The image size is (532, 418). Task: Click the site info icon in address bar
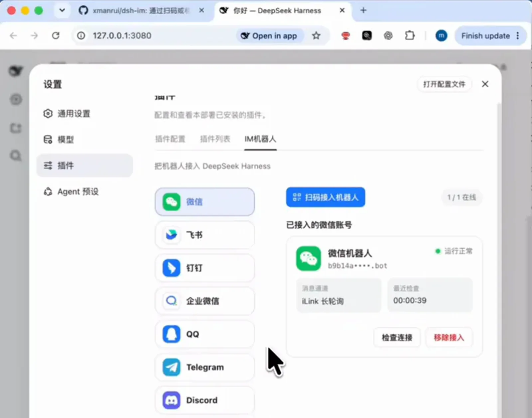(x=81, y=36)
